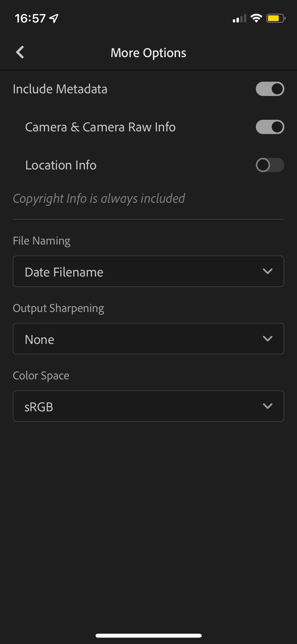Tap the clock time in status bar
Screen dimensions: 297x644
click(x=30, y=19)
